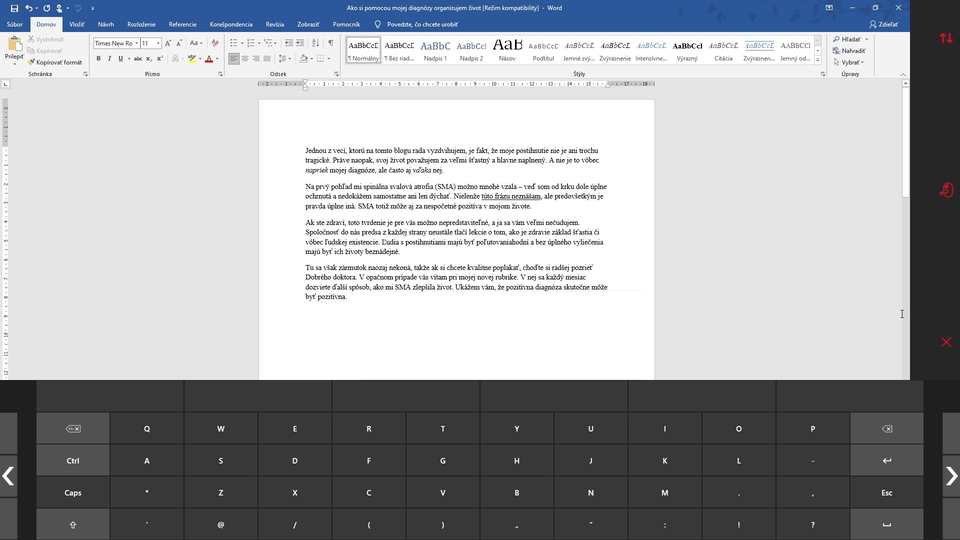The height and width of the screenshot is (540, 960).
Task: Expand the styles gallery with the More arrow
Action: [818, 59]
